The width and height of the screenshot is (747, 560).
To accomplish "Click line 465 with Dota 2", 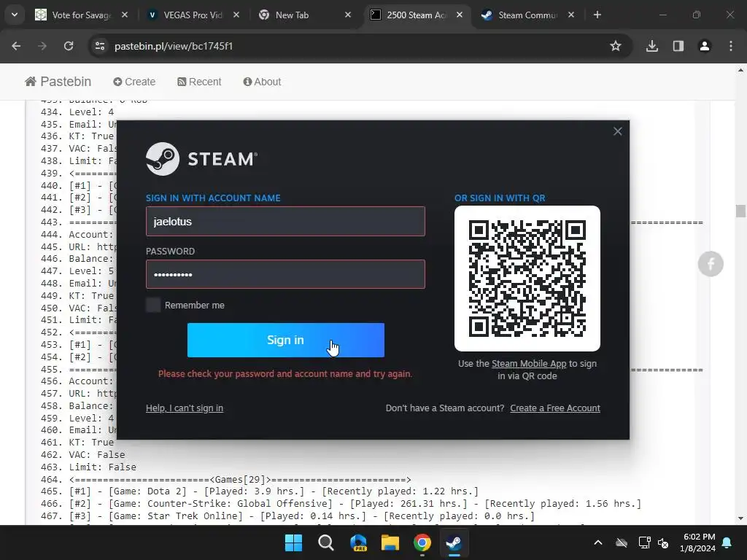I will click(274, 491).
